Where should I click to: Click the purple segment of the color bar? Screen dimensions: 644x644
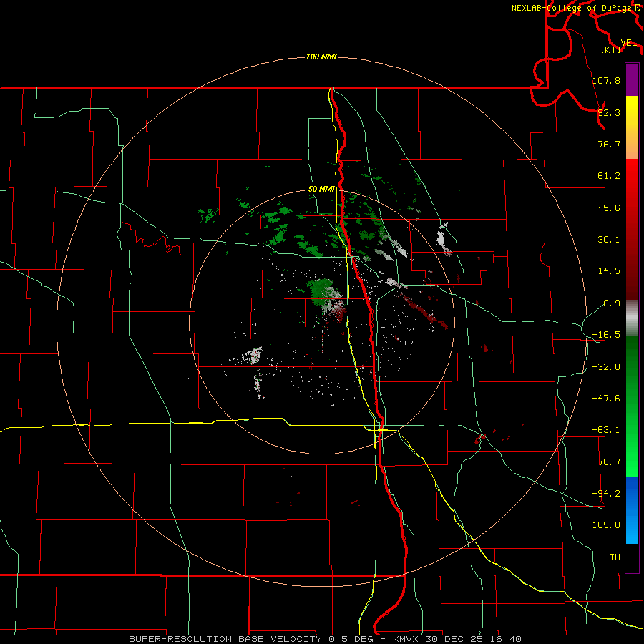[x=632, y=79]
